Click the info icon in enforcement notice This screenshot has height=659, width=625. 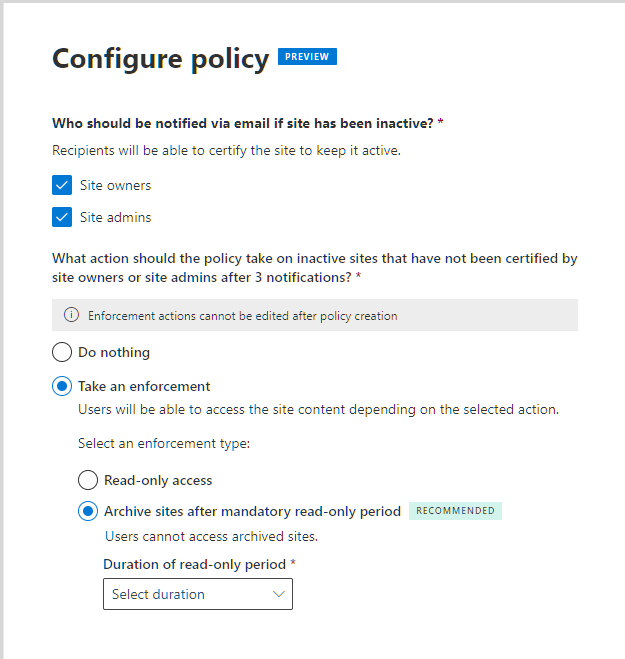(x=71, y=315)
